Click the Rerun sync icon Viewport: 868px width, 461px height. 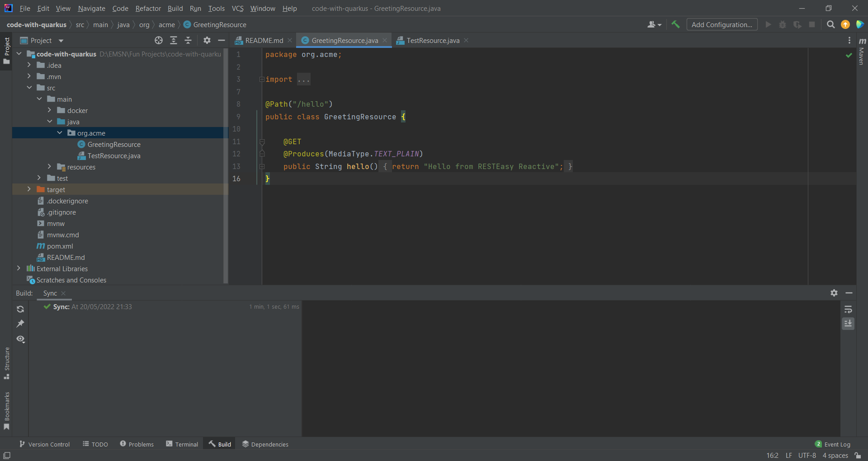click(x=20, y=309)
